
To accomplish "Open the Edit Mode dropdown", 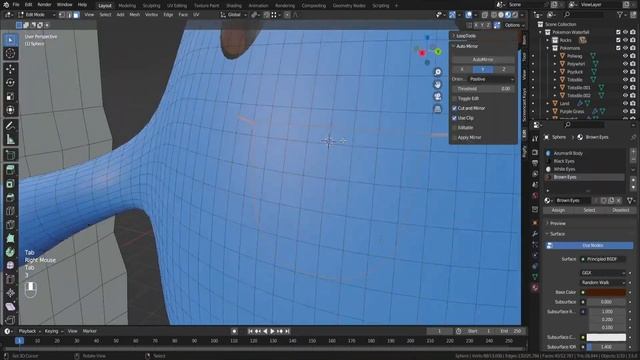I will tap(36, 15).
